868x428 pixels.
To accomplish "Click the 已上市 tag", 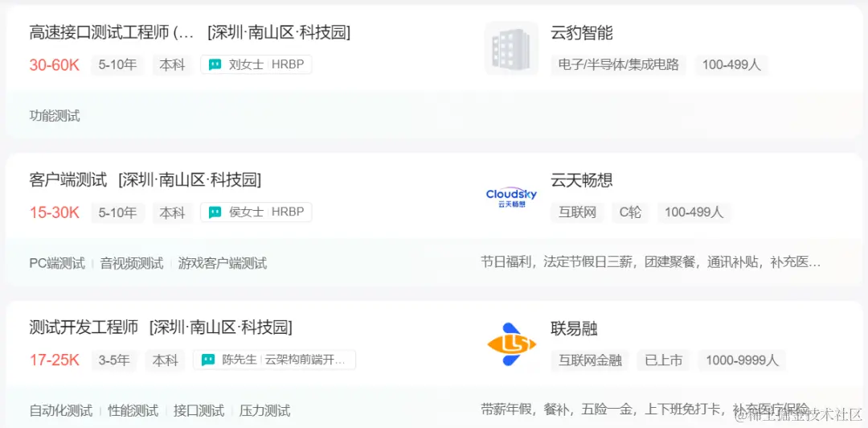I will coord(663,360).
